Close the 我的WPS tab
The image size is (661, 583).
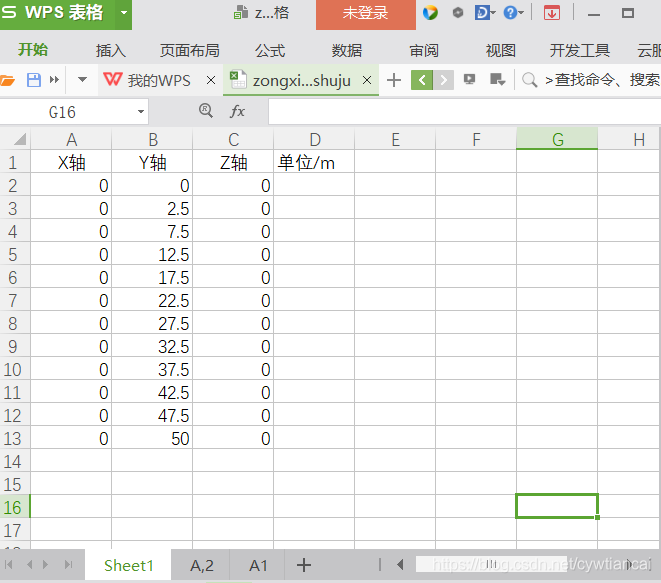coord(211,80)
